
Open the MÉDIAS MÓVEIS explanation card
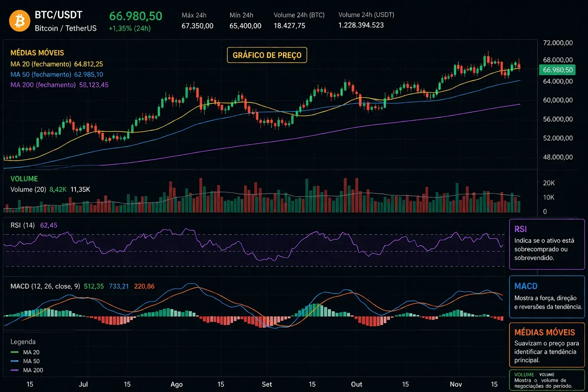click(547, 345)
